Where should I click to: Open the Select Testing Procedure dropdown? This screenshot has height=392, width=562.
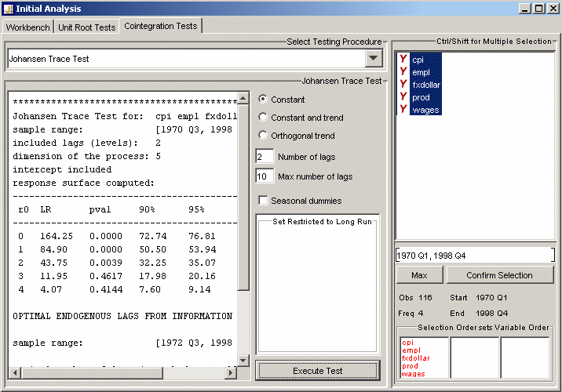373,59
